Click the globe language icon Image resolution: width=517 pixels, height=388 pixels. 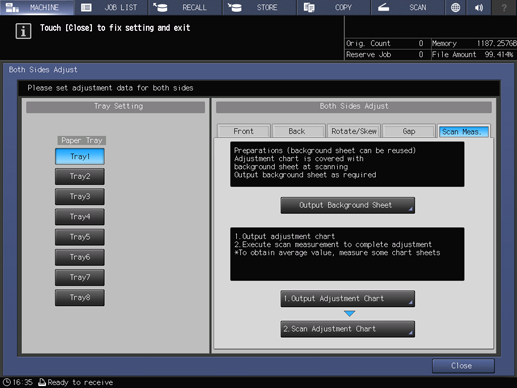(x=455, y=7)
